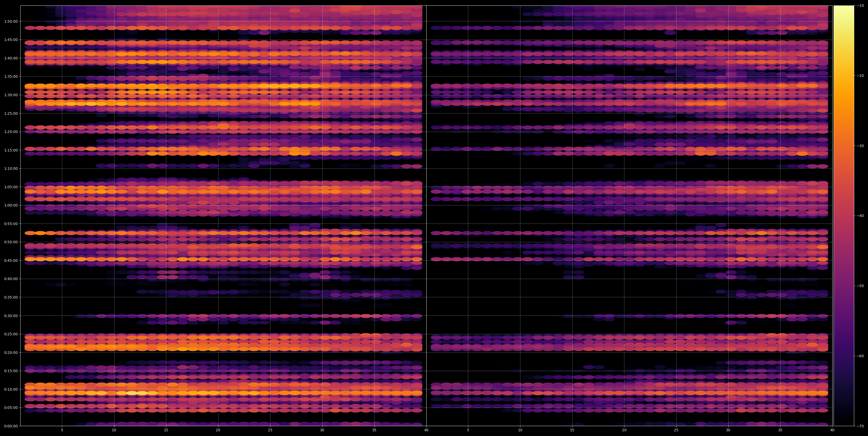
Task: Click x-axis label 5 of the right heatmap
Action: point(468,430)
